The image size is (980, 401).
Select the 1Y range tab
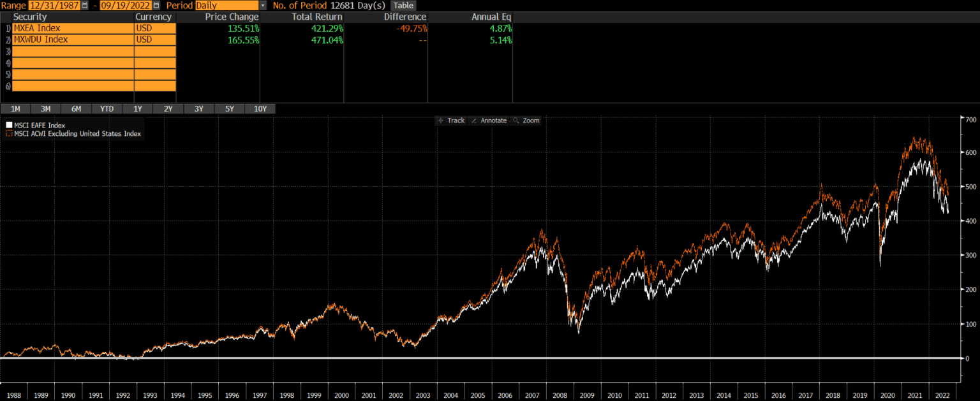click(x=137, y=108)
